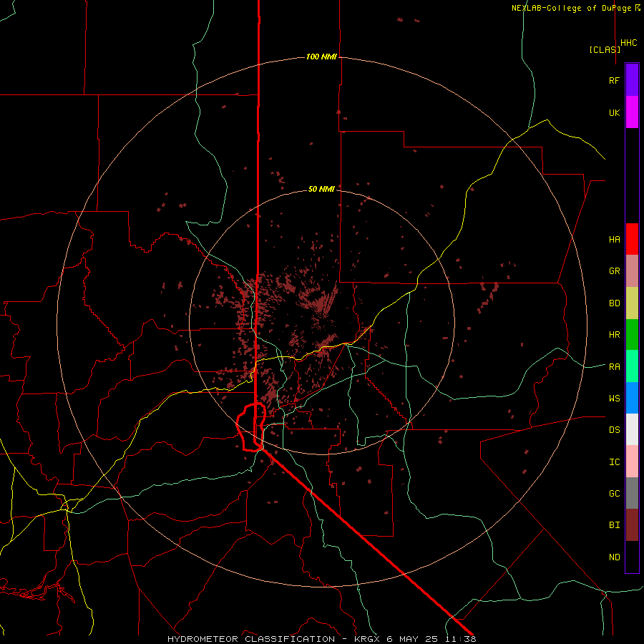The image size is (644, 644).
Task: Click the RF legend label
Action: coord(614,80)
